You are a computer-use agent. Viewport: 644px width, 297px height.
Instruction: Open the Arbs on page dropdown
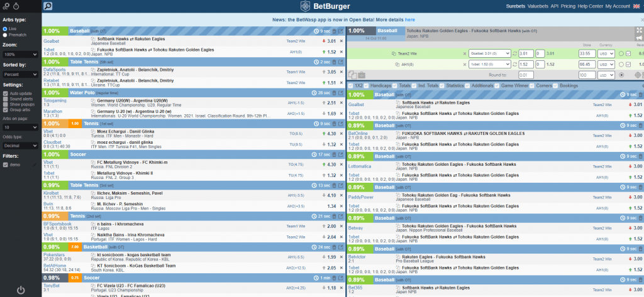[21, 127]
